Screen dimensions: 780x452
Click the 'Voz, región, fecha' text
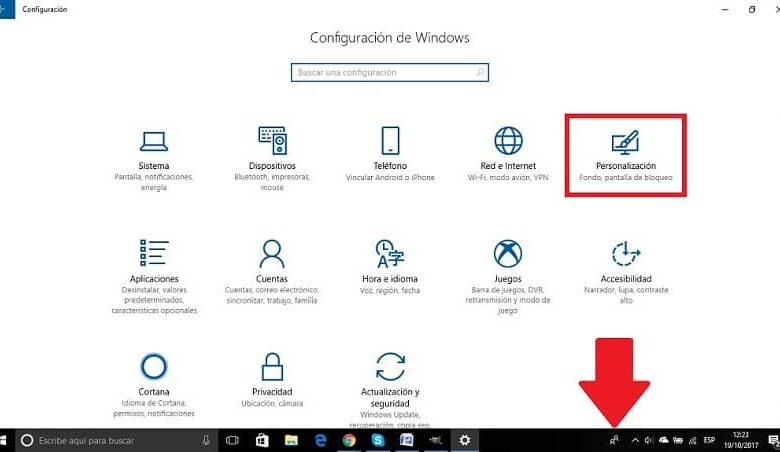[x=390, y=290]
